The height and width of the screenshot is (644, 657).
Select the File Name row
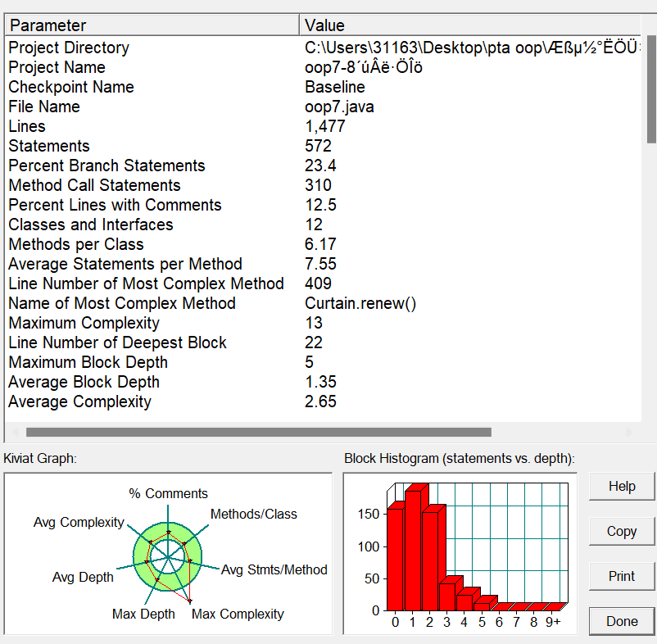[44, 107]
